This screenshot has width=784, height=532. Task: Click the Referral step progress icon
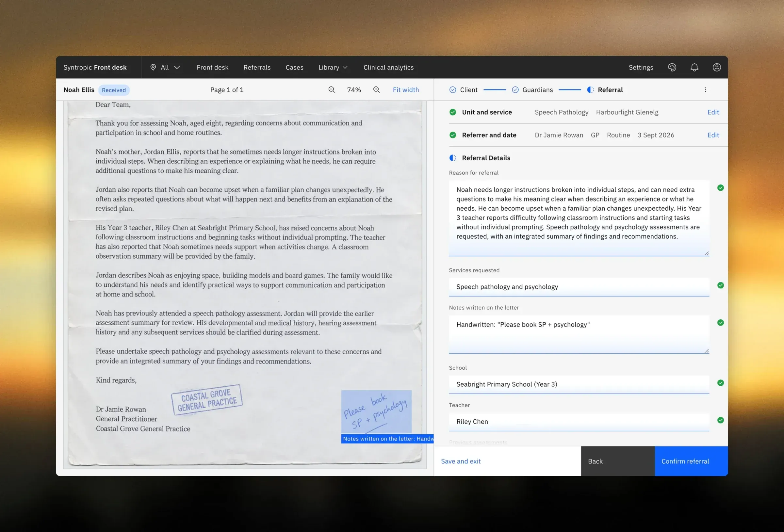pyautogui.click(x=590, y=90)
